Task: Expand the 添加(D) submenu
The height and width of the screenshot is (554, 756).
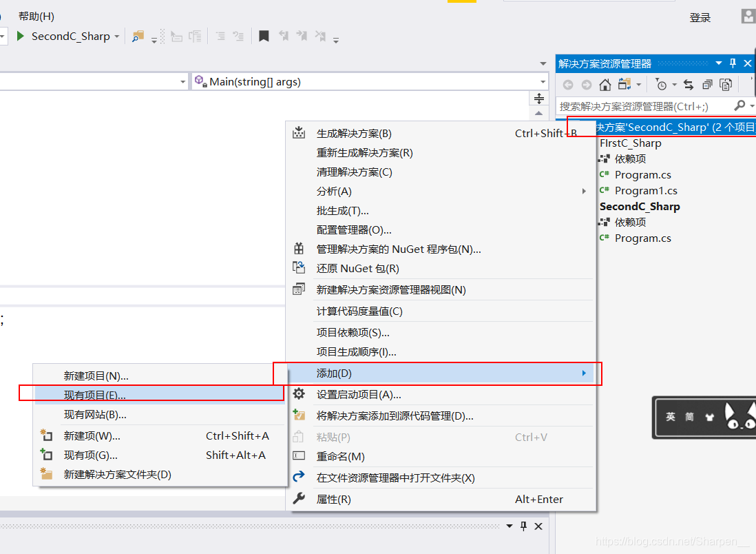Action: pos(441,373)
